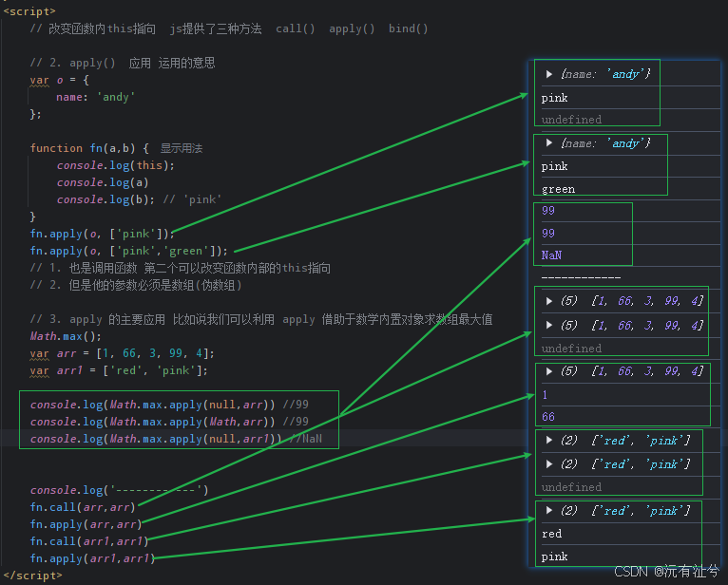Click the console.log('------------') line
This screenshot has height=585, width=728.
tap(120, 490)
